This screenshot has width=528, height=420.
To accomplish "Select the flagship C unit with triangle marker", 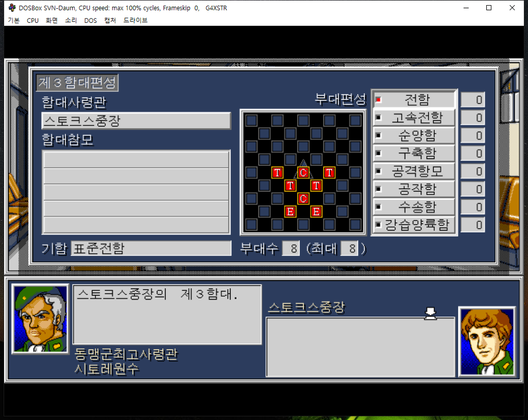I will [303, 172].
